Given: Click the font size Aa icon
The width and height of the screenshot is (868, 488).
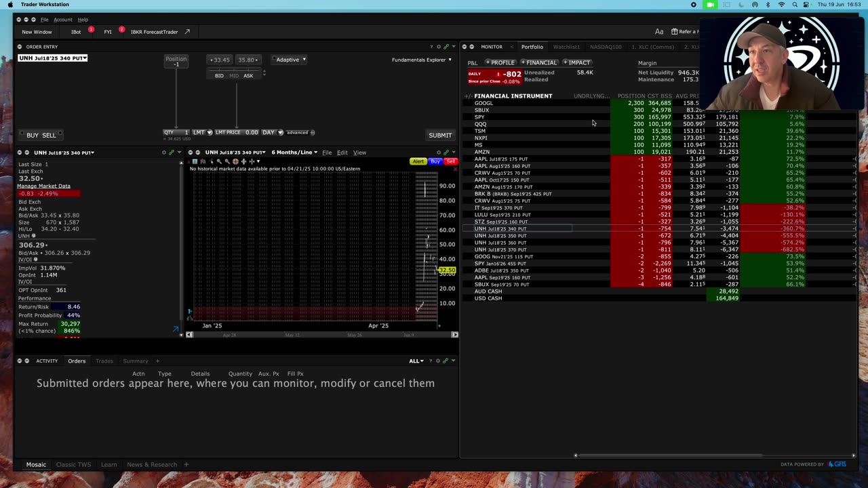Looking at the screenshot, I should [x=659, y=32].
